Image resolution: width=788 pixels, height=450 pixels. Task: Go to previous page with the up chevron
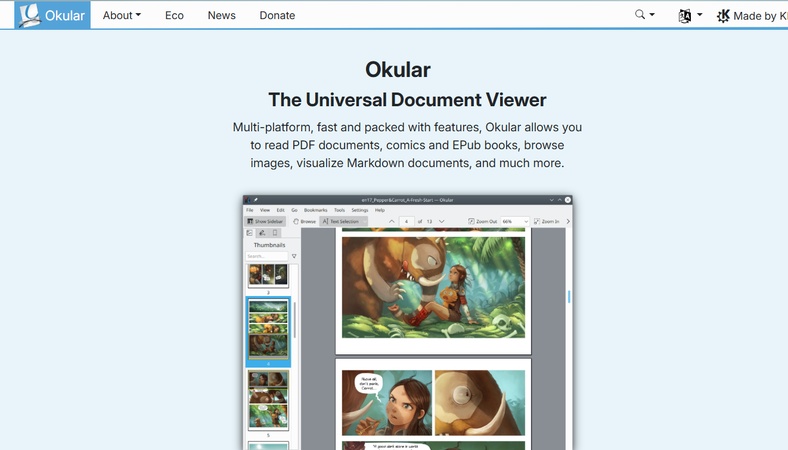392,221
